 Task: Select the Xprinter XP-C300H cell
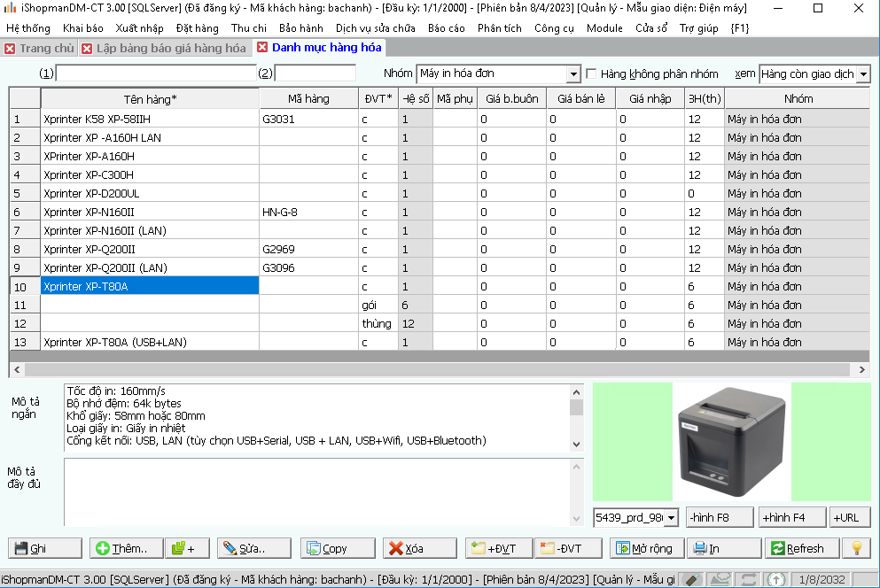point(150,175)
